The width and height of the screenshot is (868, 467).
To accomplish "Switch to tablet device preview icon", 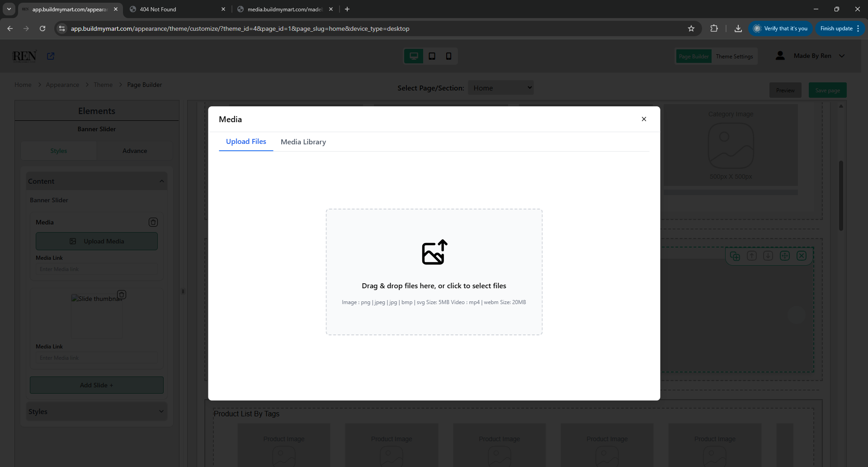I will point(432,56).
